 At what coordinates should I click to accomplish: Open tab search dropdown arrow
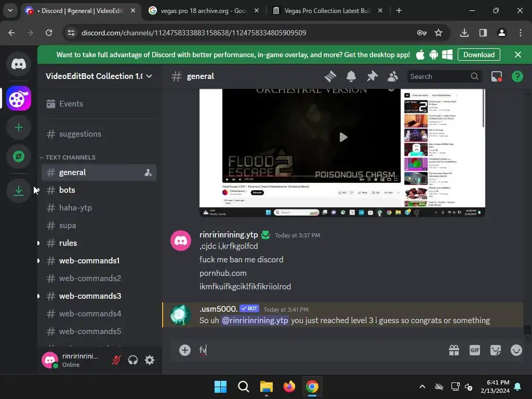click(10, 10)
